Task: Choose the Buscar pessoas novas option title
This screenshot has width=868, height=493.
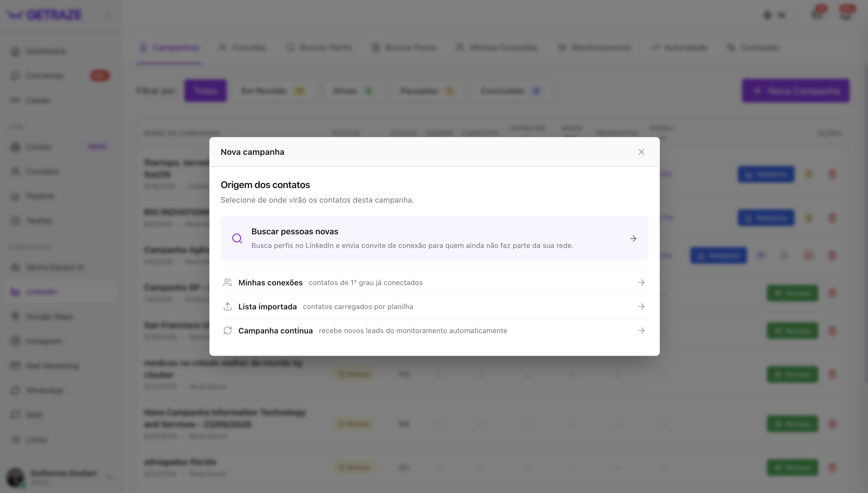Action: [x=295, y=231]
